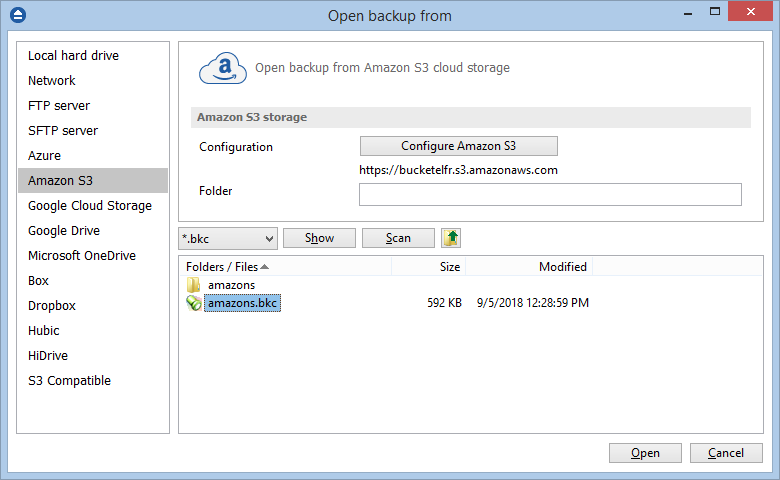Viewport: 780px width, 480px height.
Task: Choose Google Drive as backup source
Action: (x=63, y=231)
